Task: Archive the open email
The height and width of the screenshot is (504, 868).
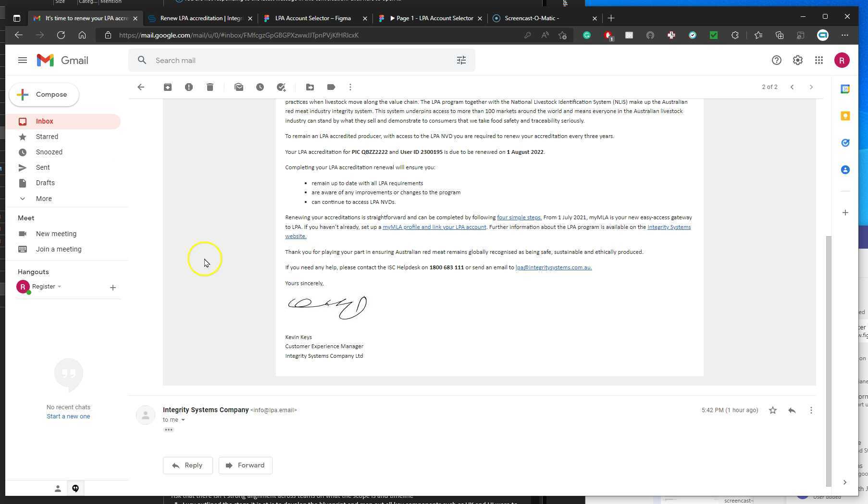Action: pyautogui.click(x=168, y=87)
